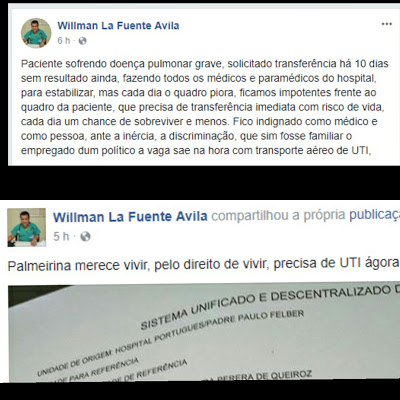Click the first line mentioning 'doença pulmonar grave'
Screen dimensions: 400x400
[205, 64]
